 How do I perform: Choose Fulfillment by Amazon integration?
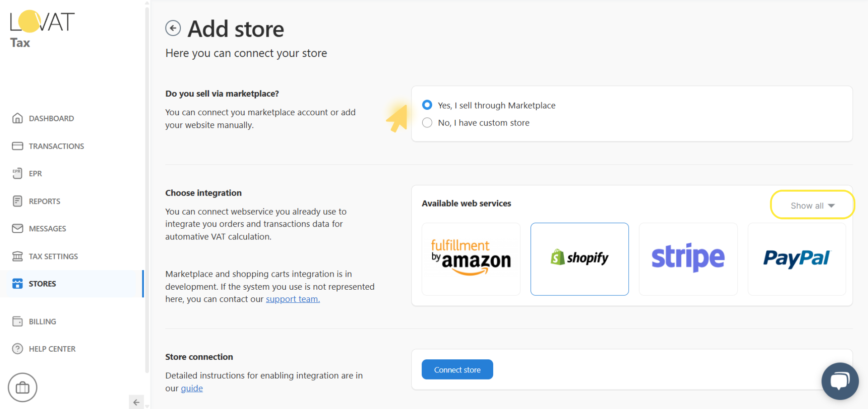point(471,259)
